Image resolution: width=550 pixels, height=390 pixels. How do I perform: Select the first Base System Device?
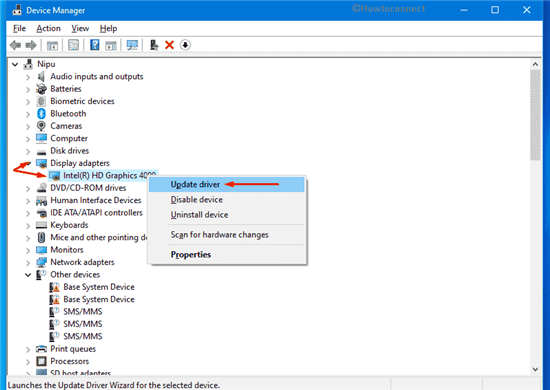pyautogui.click(x=99, y=287)
